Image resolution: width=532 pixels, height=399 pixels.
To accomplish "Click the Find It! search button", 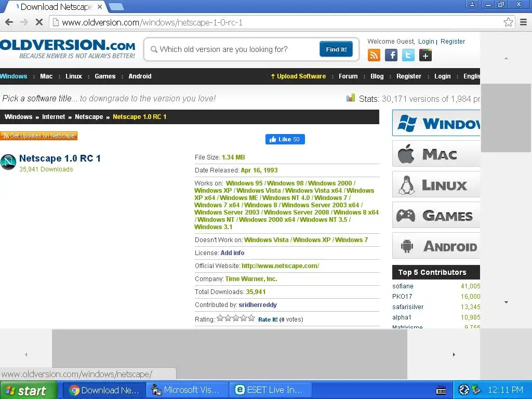I will [336, 49].
